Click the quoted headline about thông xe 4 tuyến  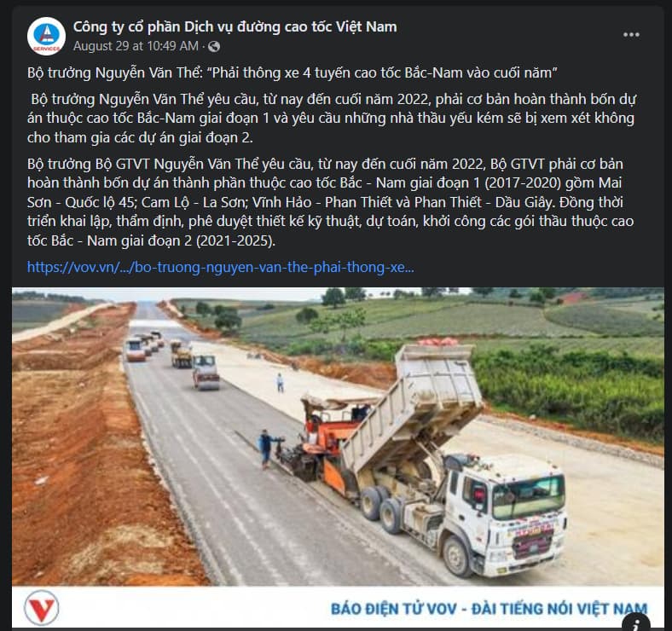(293, 72)
